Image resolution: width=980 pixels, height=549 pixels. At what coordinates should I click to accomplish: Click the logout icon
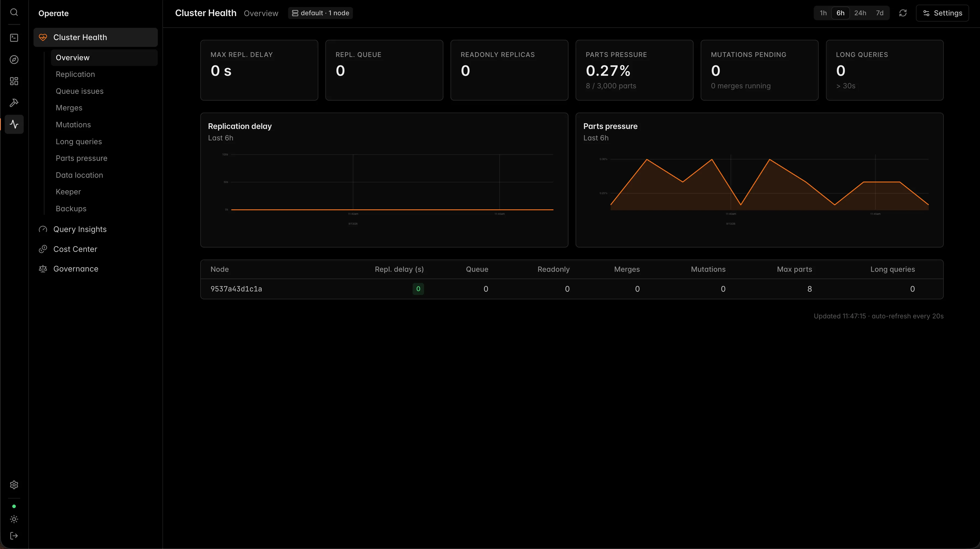coord(14,536)
